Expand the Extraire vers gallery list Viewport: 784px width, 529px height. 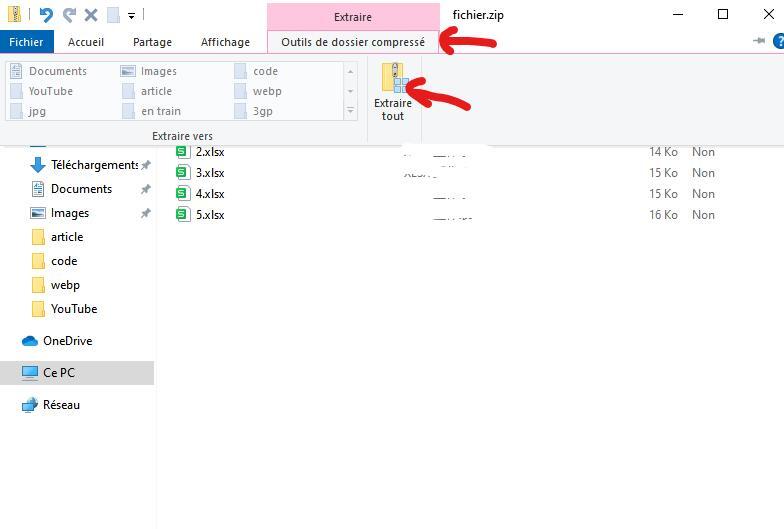coord(350,110)
